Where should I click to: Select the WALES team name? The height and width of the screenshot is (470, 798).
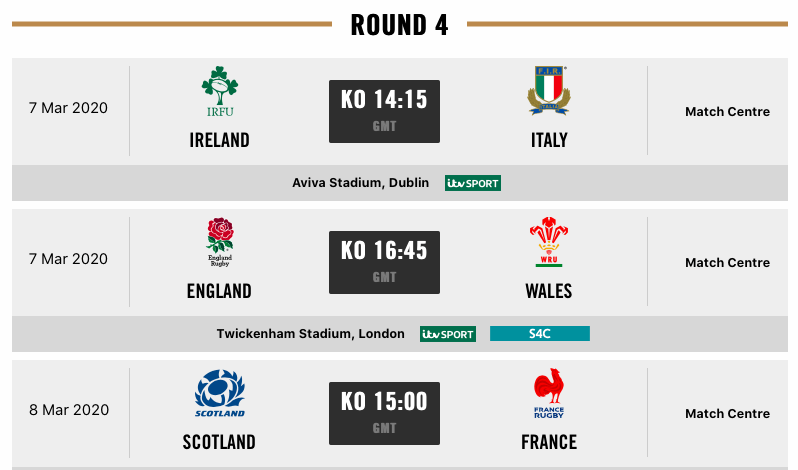[x=549, y=291]
